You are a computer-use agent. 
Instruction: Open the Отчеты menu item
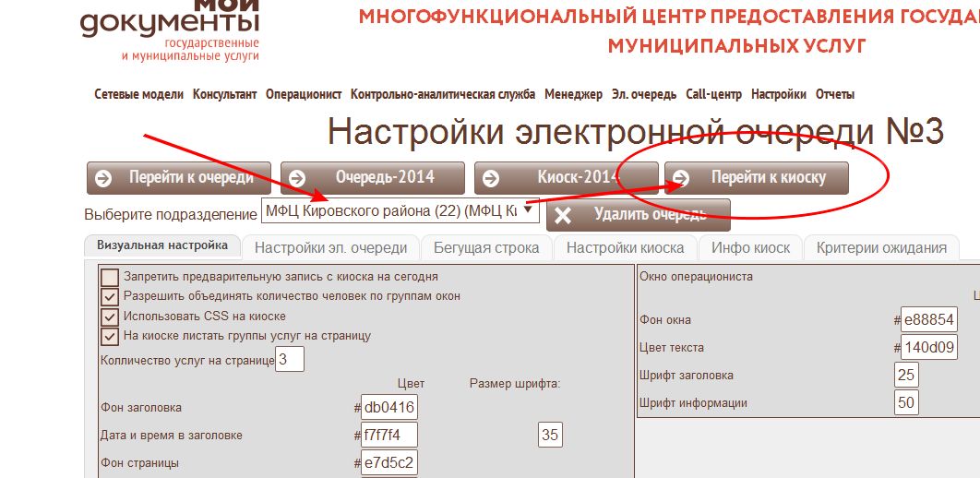pyautogui.click(x=835, y=94)
